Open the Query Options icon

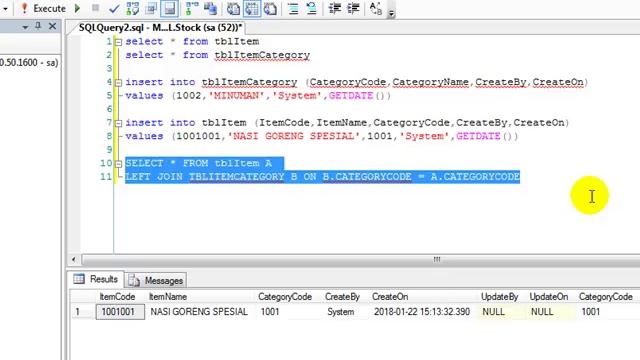151,8
